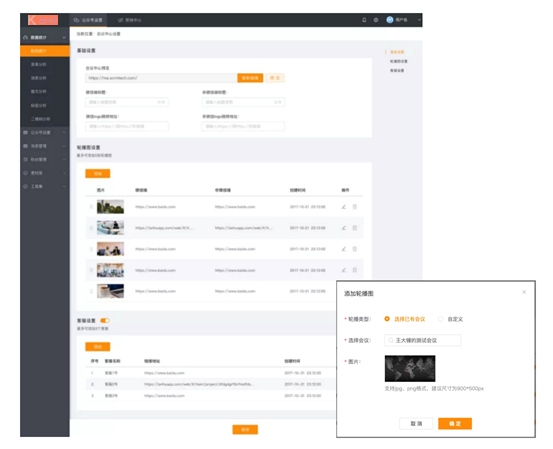Click the meeting center URL field
553x449 pixels.
(161, 78)
